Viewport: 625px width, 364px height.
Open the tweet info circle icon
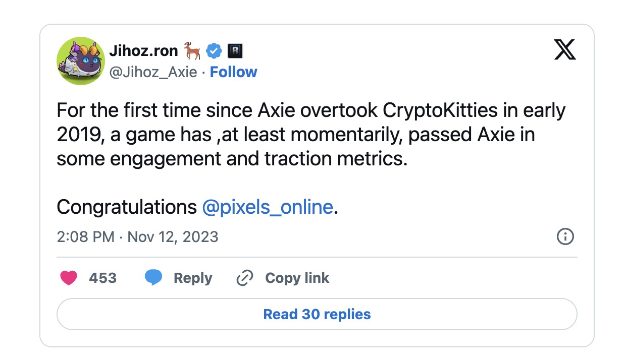click(565, 236)
